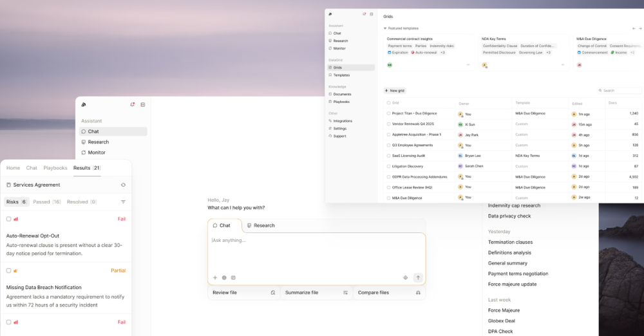Click the refresh icon beside Services Agreement
This screenshot has height=336, width=644.
pos(123,185)
